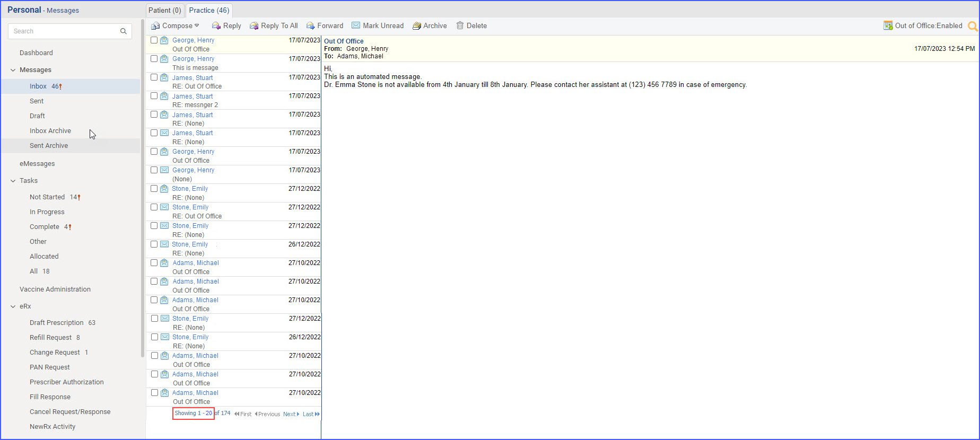Image resolution: width=980 pixels, height=440 pixels.
Task: Open NewRx Activity item
Action: (52, 427)
